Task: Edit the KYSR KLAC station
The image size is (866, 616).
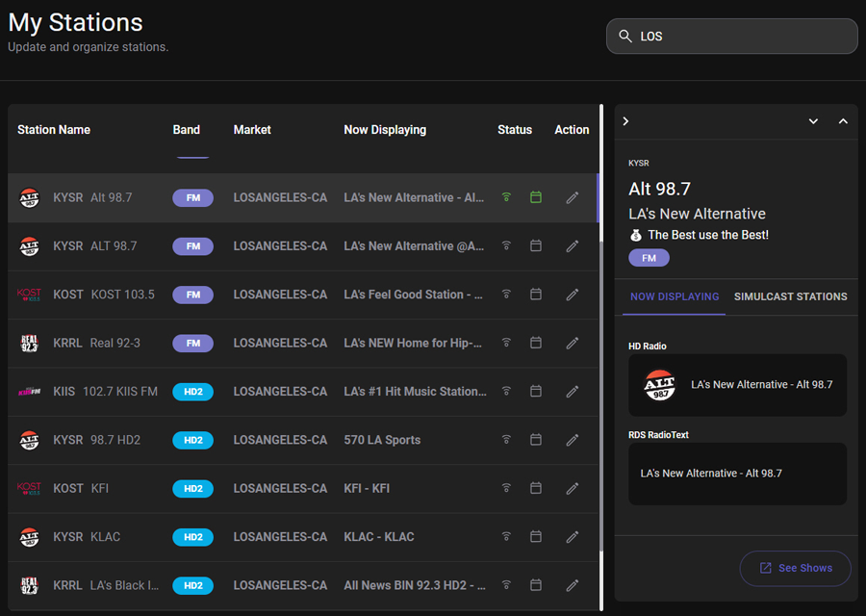Action: (573, 537)
